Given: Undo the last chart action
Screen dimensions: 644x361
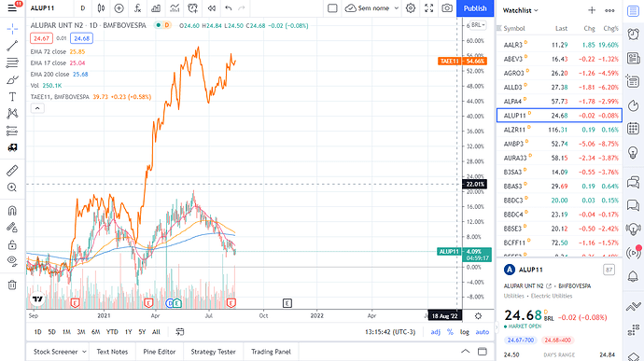Looking at the screenshot, I should tap(229, 8).
